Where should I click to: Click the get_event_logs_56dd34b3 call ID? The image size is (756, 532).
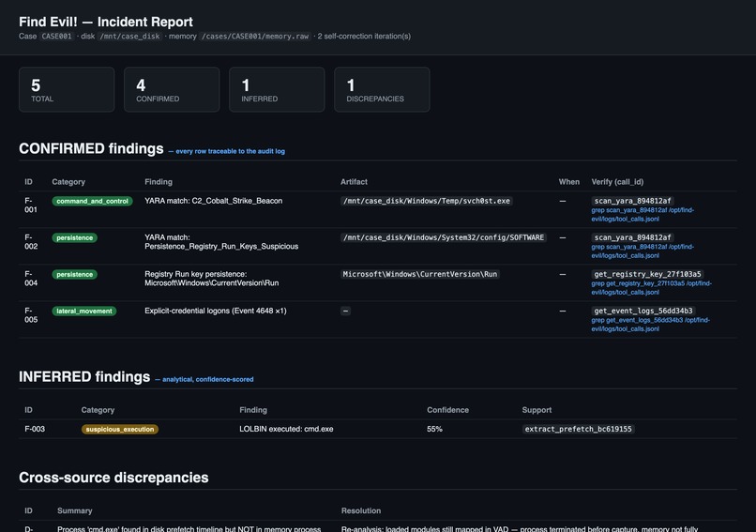pyautogui.click(x=643, y=312)
